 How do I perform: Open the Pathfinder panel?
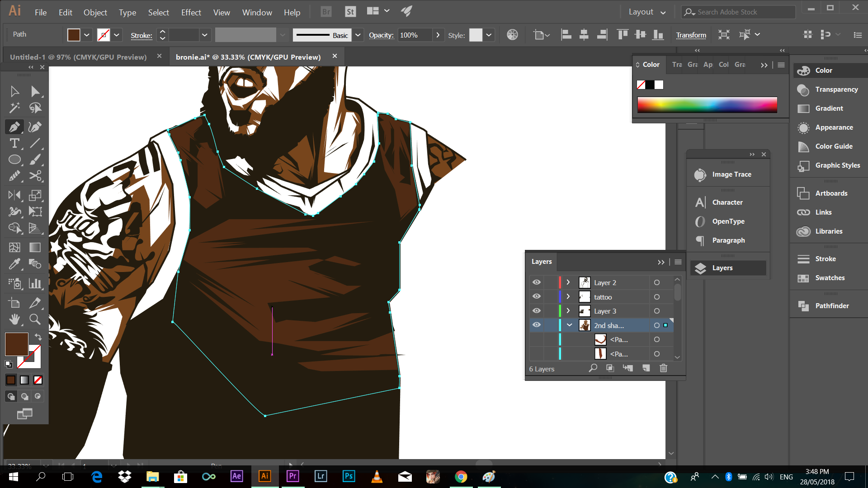pyautogui.click(x=828, y=306)
